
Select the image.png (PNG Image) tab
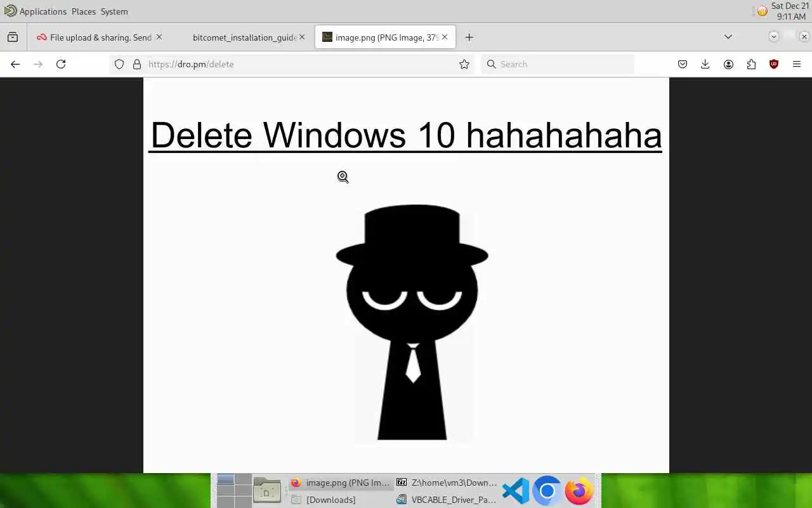click(x=386, y=37)
